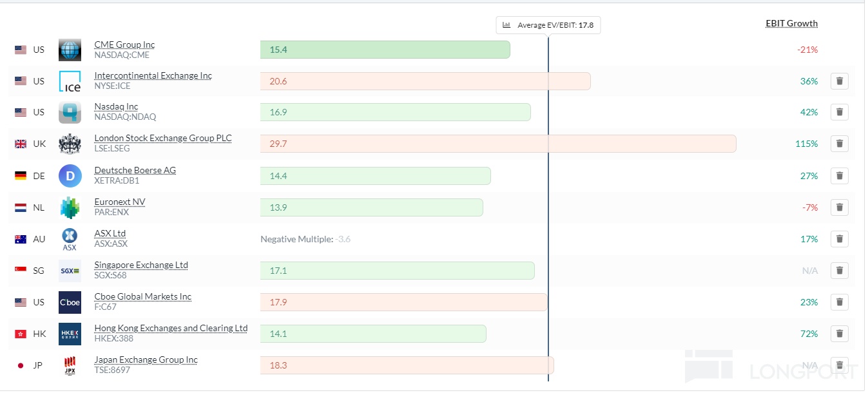Delete London Stock Exchange Group row
The width and height of the screenshot is (868, 393).
point(839,144)
